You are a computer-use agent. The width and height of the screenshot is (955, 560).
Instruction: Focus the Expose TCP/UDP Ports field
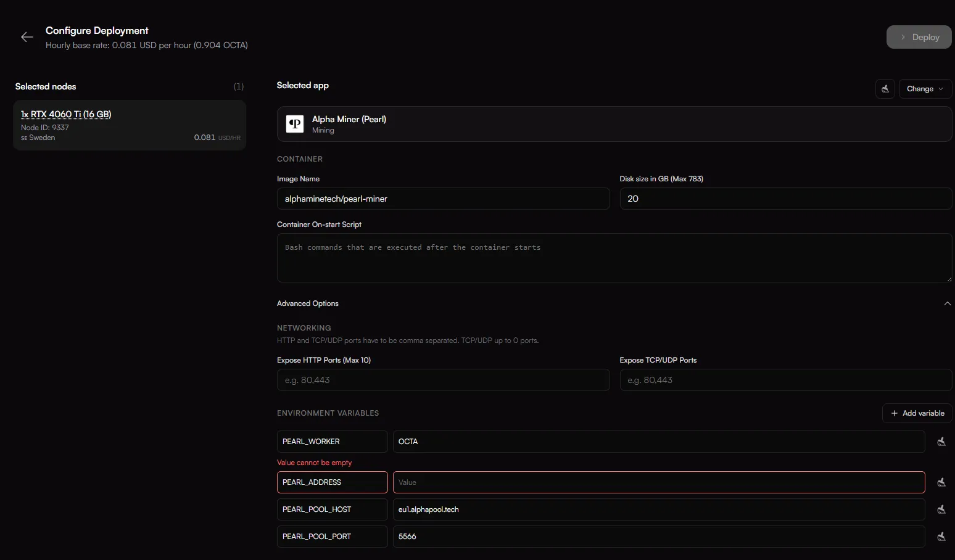785,380
